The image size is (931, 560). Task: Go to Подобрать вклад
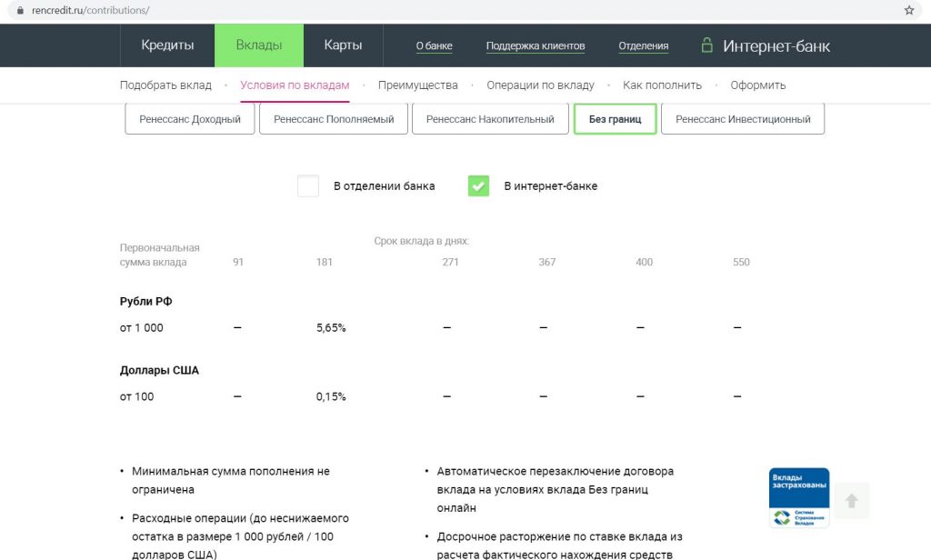pyautogui.click(x=165, y=85)
